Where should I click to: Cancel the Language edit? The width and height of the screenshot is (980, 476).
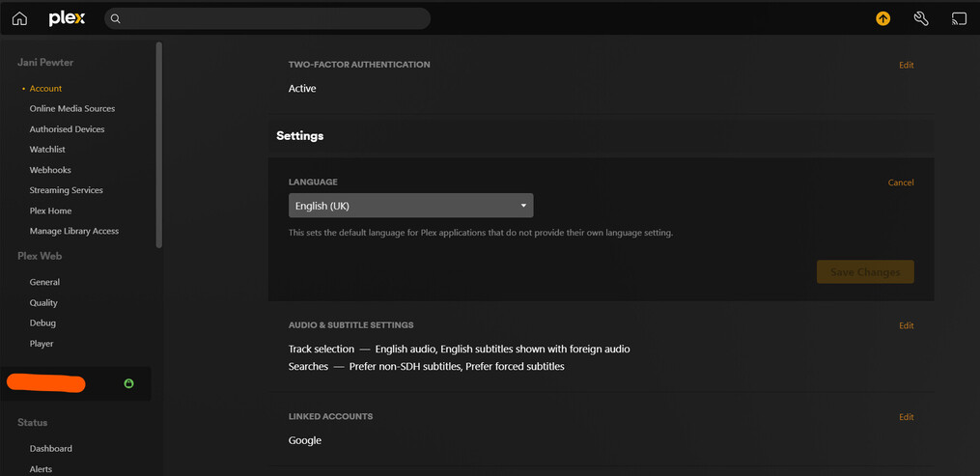900,182
